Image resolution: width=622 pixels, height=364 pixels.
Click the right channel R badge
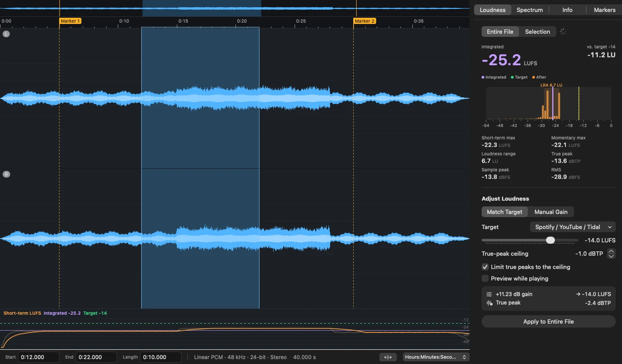pyautogui.click(x=6, y=174)
